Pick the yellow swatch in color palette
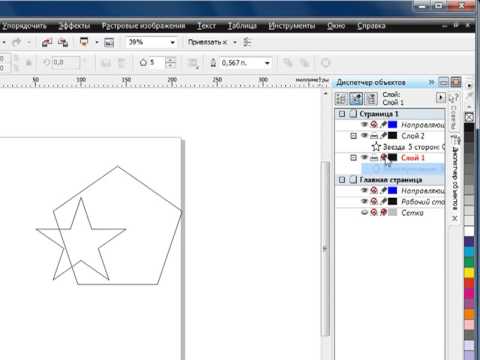Screen dimensions: 480x360 point(469,273)
